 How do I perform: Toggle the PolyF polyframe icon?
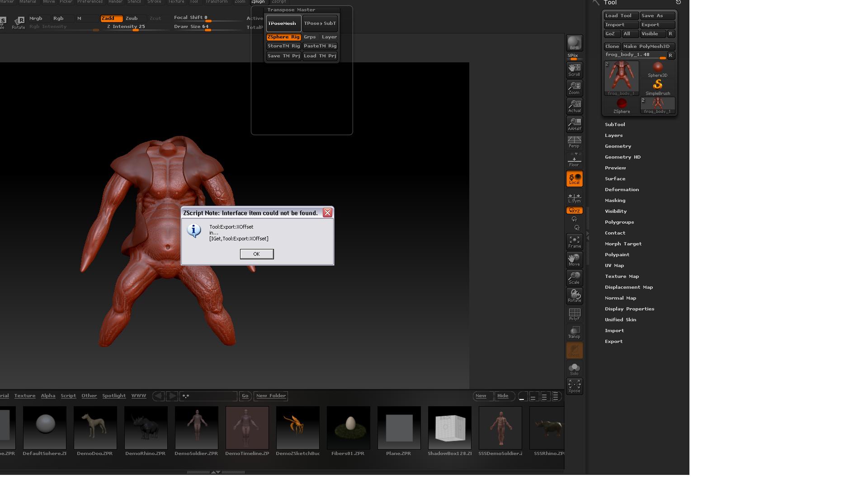click(x=574, y=314)
